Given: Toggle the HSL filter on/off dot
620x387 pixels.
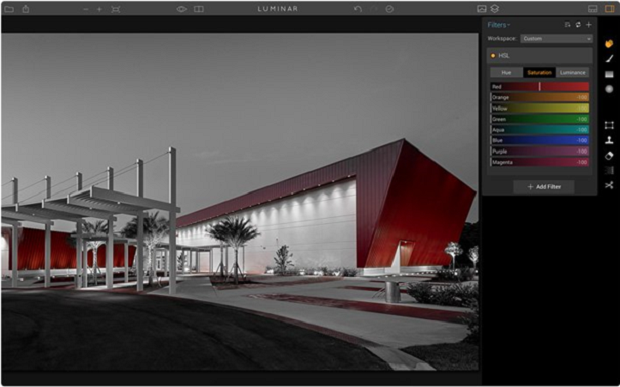Looking at the screenshot, I should (x=493, y=56).
